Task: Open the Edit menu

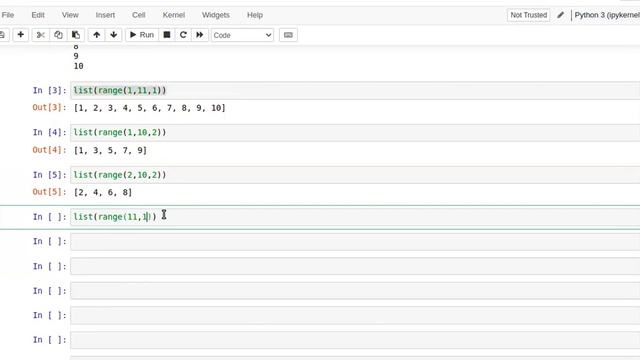Action: 38,15
